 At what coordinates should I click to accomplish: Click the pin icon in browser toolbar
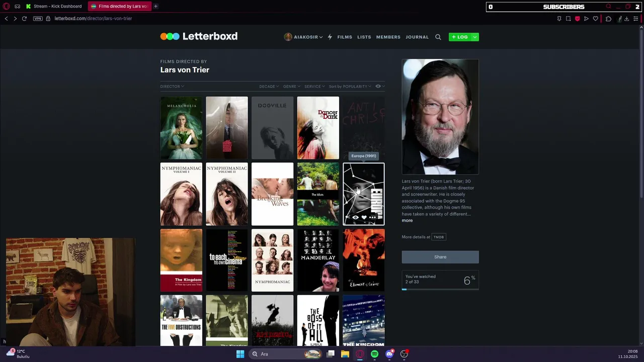click(x=559, y=19)
